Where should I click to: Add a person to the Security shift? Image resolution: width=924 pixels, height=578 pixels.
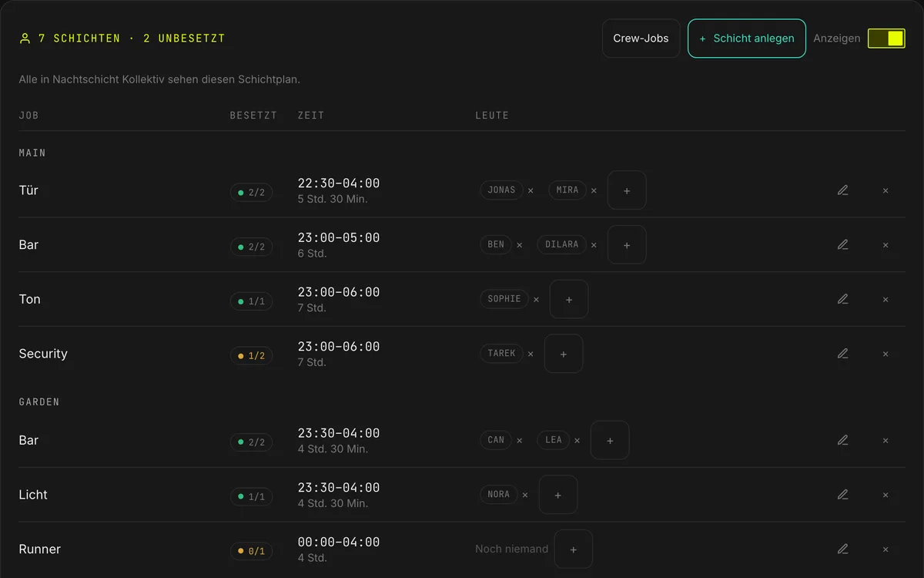(x=564, y=354)
